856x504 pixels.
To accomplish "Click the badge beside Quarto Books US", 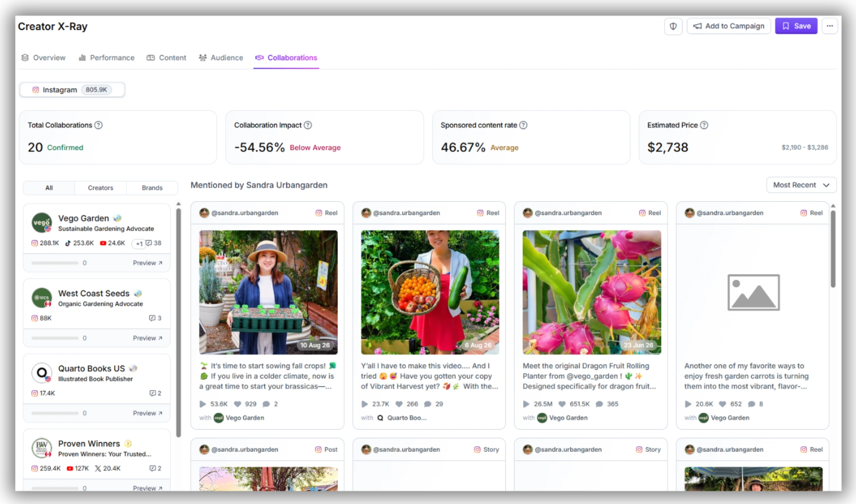I will [133, 369].
